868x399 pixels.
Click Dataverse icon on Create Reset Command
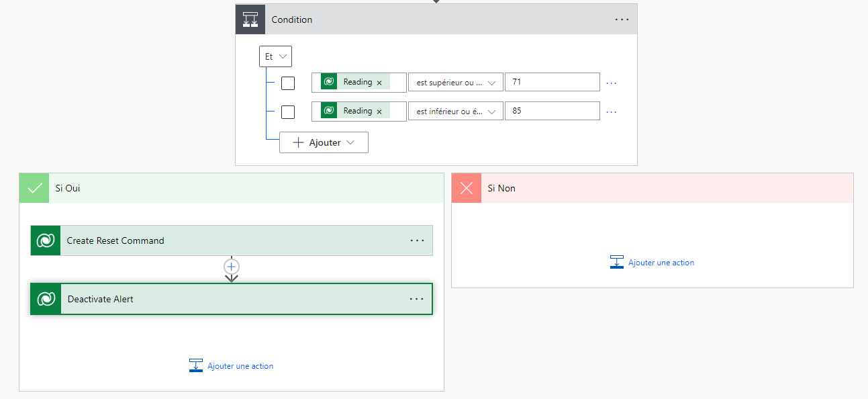pyautogui.click(x=46, y=240)
